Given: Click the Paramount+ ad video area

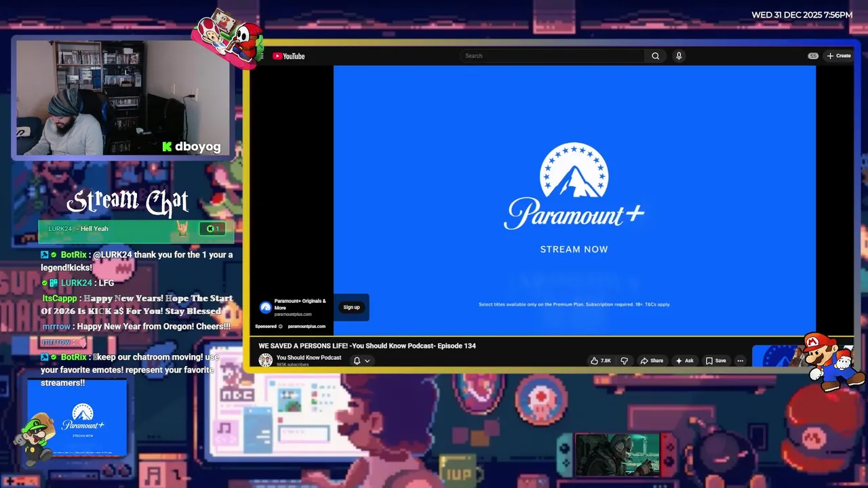Looking at the screenshot, I should (574, 200).
